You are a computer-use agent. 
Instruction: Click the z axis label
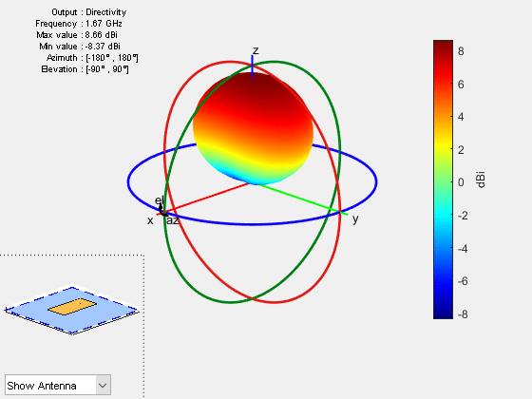256,50
